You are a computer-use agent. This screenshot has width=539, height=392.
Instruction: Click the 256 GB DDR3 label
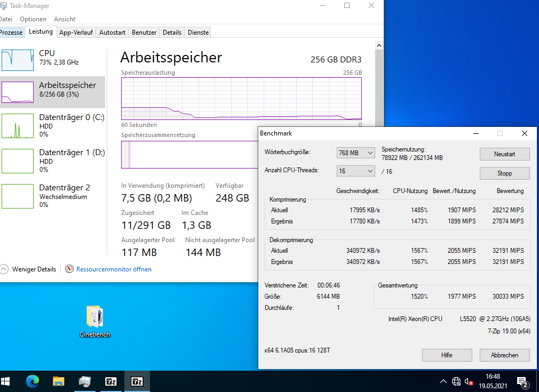pos(336,59)
